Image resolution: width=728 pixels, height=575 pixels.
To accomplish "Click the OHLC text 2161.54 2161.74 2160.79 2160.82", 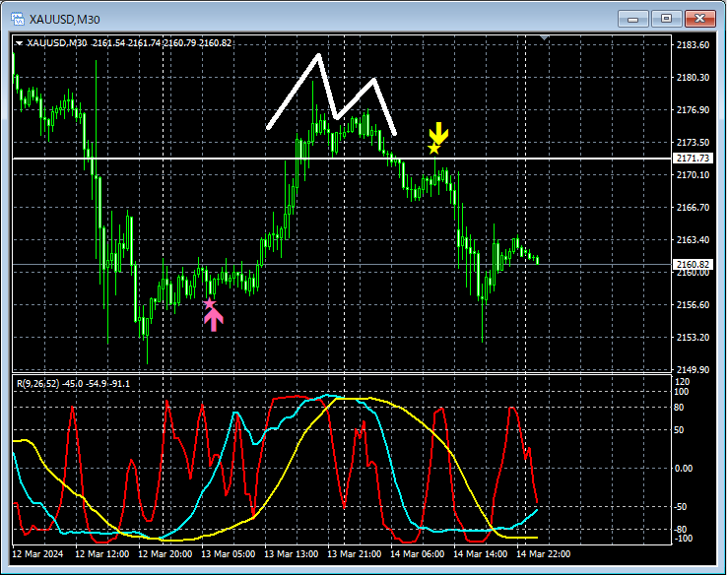I will point(162,43).
